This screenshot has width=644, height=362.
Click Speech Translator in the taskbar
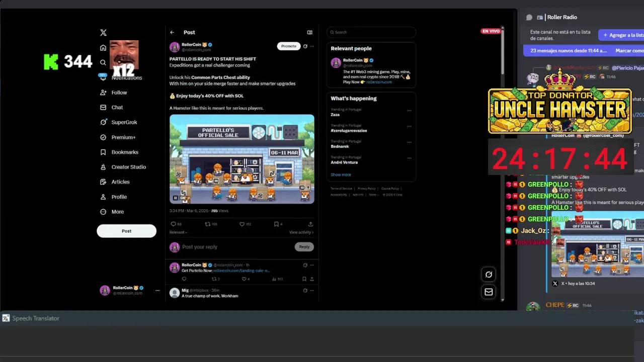(x=31, y=318)
